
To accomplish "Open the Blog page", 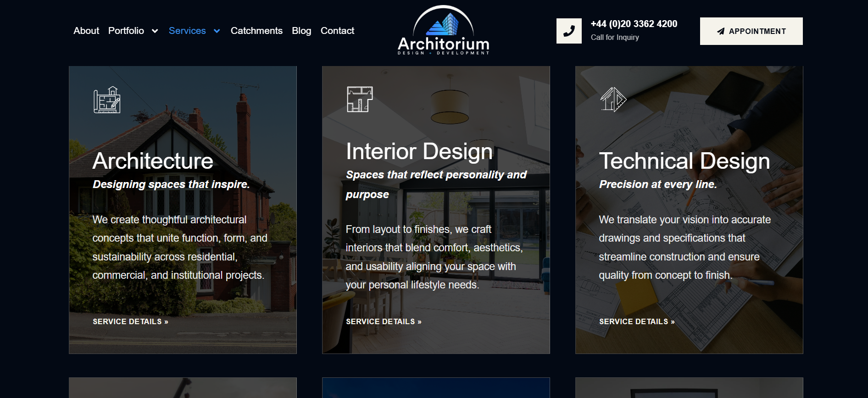I will click(301, 31).
